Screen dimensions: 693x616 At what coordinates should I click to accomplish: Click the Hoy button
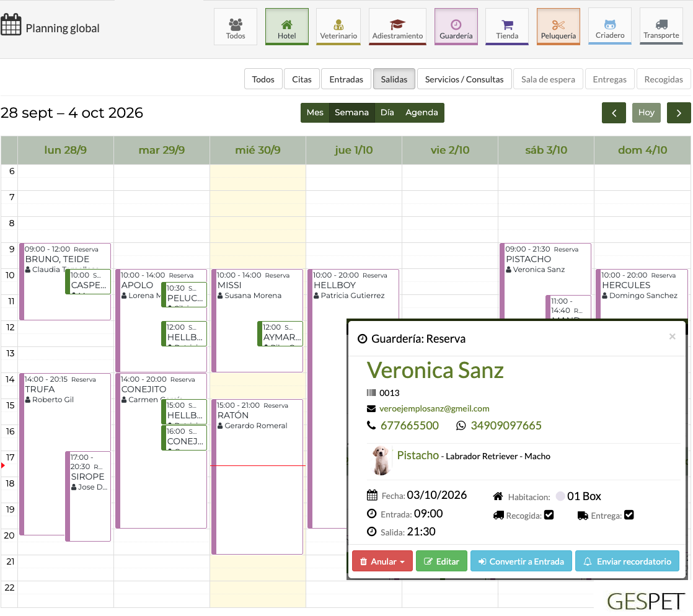[646, 113]
